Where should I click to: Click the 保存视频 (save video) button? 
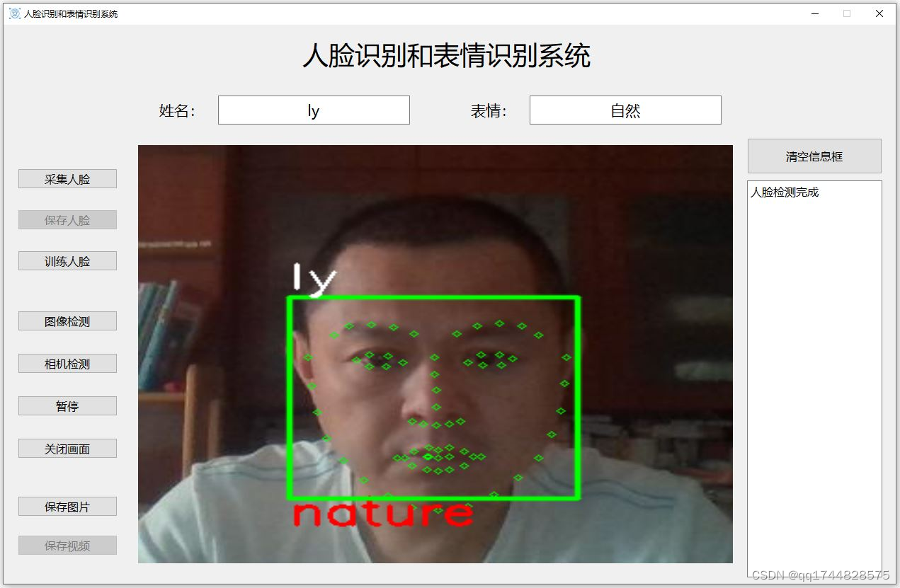[67, 545]
